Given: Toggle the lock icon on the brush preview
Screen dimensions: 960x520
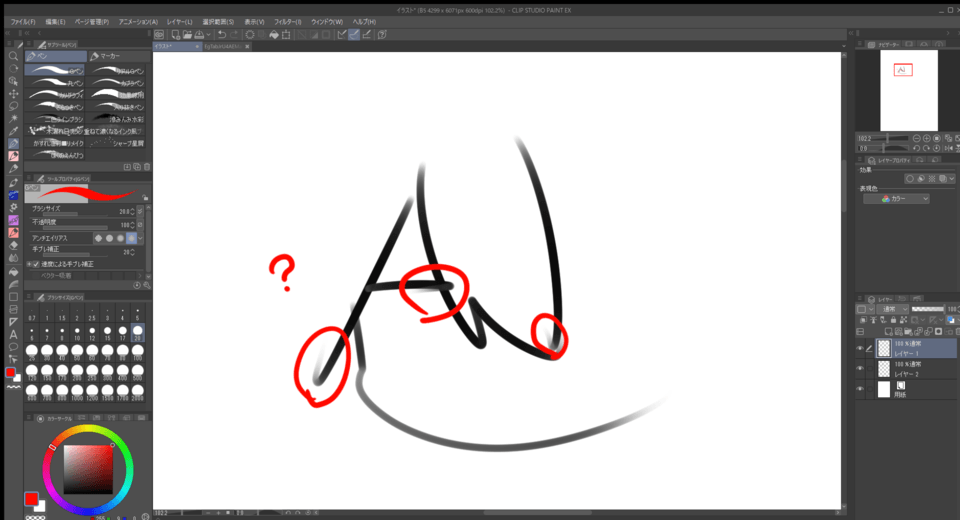Looking at the screenshot, I should [x=145, y=197].
